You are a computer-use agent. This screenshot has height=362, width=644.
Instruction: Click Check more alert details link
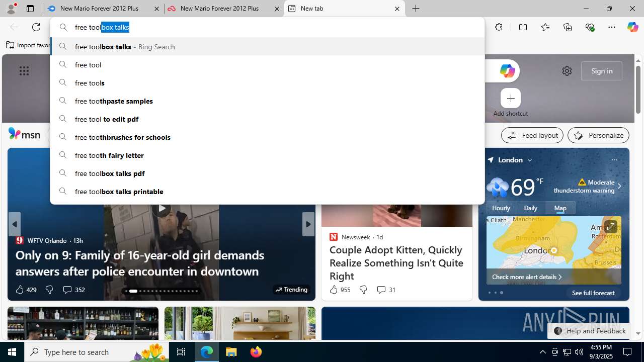coord(527,277)
